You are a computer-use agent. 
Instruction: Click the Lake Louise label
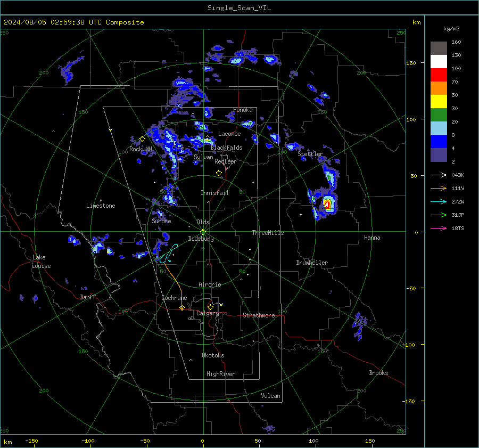41,262
